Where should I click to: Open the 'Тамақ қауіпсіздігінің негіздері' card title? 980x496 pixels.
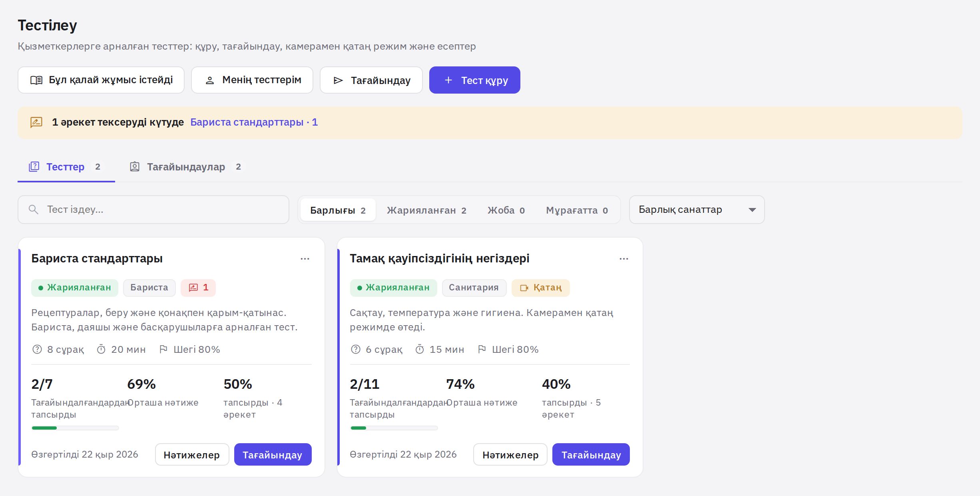point(440,258)
